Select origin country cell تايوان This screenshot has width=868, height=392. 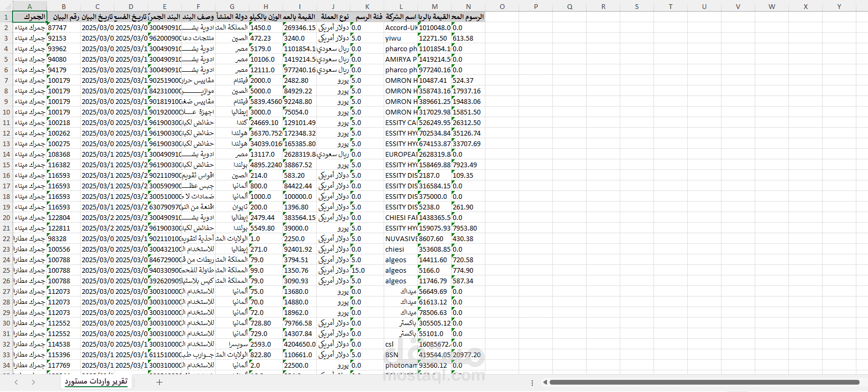click(232, 207)
